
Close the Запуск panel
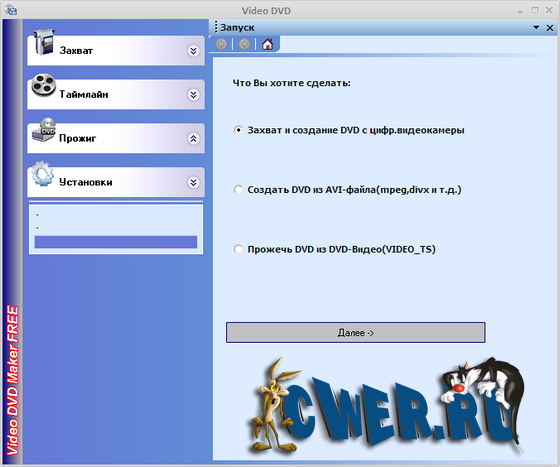(550, 27)
